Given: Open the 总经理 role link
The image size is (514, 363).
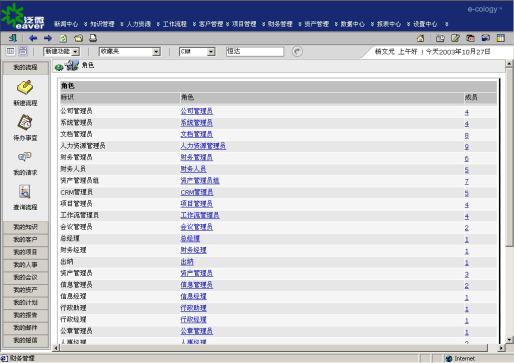Looking at the screenshot, I should coord(190,239).
